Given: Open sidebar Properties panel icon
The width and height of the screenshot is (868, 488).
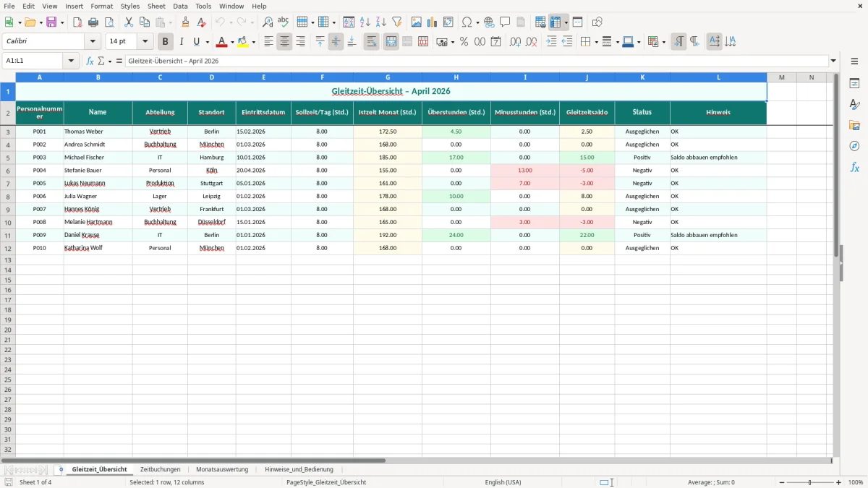Looking at the screenshot, I should click(x=854, y=84).
